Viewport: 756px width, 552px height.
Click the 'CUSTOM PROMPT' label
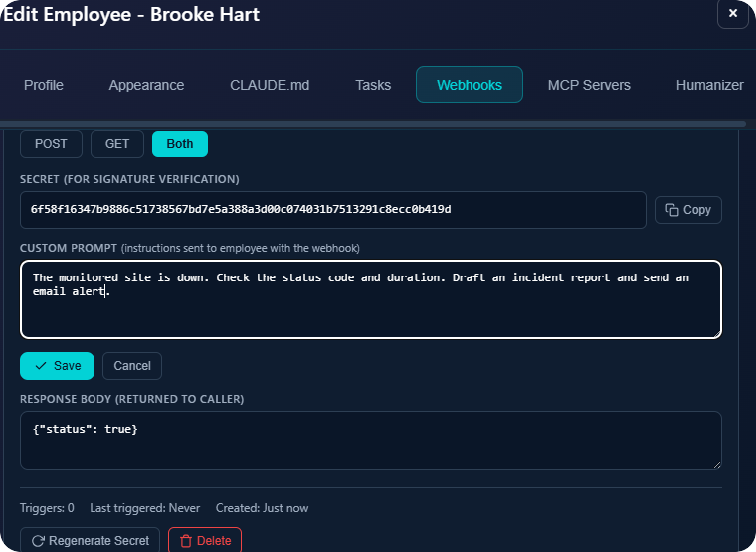click(69, 248)
